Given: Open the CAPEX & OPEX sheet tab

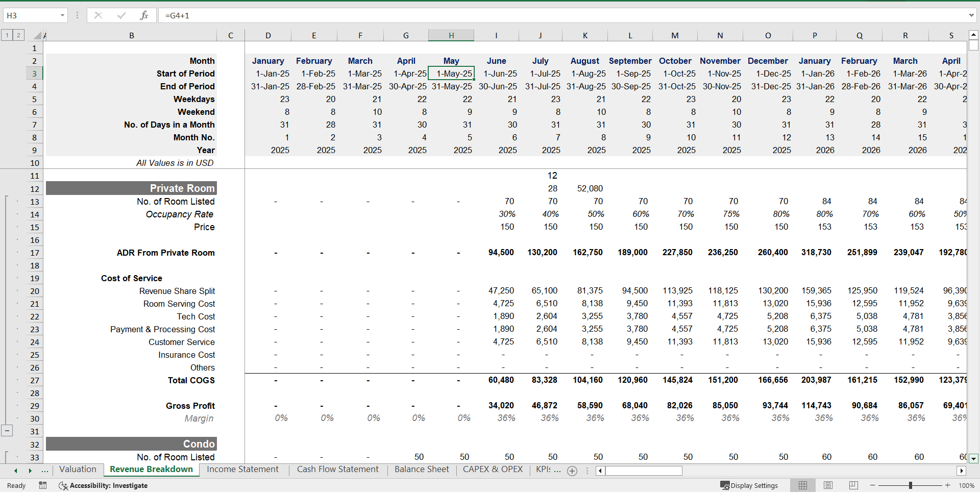Looking at the screenshot, I should [493, 470].
